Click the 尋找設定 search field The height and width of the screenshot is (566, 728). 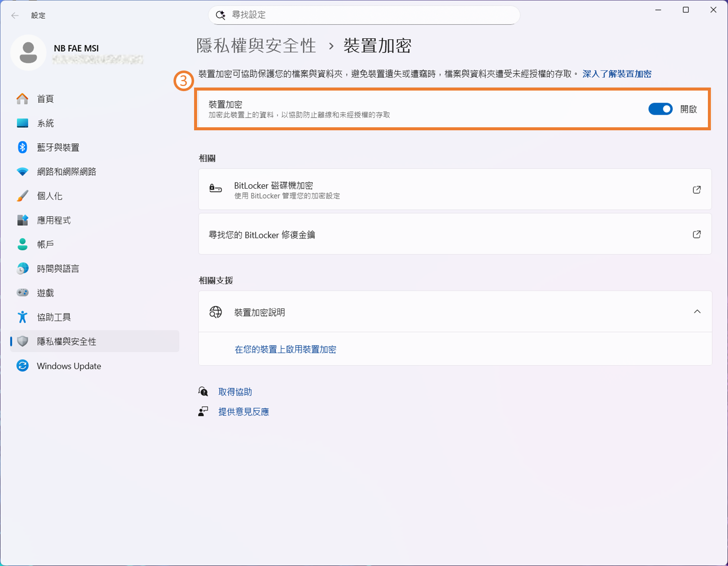tap(363, 15)
